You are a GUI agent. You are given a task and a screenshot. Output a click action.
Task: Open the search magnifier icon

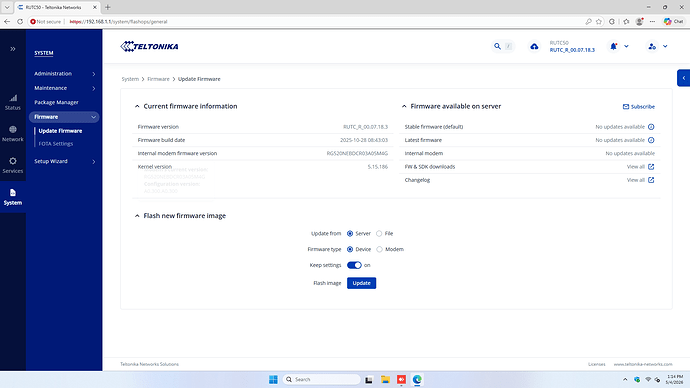(x=497, y=46)
